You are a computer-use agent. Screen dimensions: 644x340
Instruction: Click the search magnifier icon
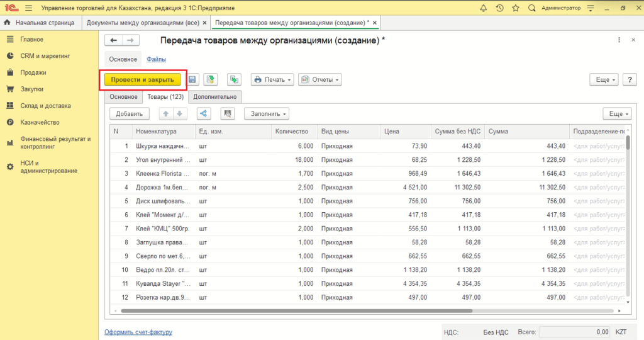[531, 8]
